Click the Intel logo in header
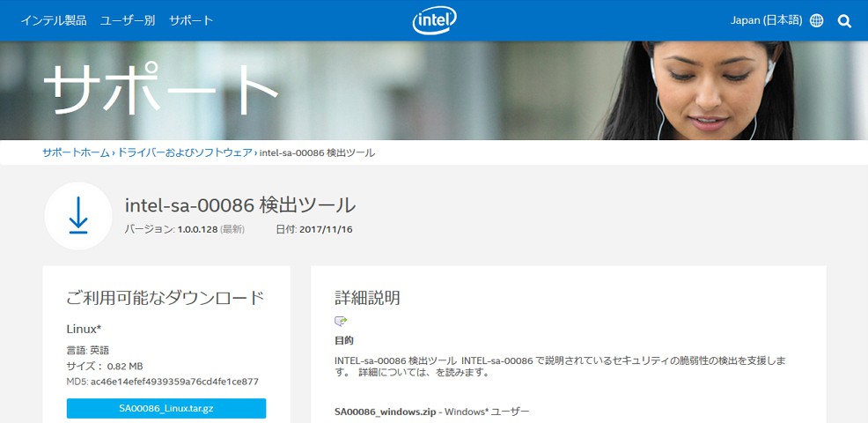This screenshot has width=868, height=423. (x=435, y=20)
